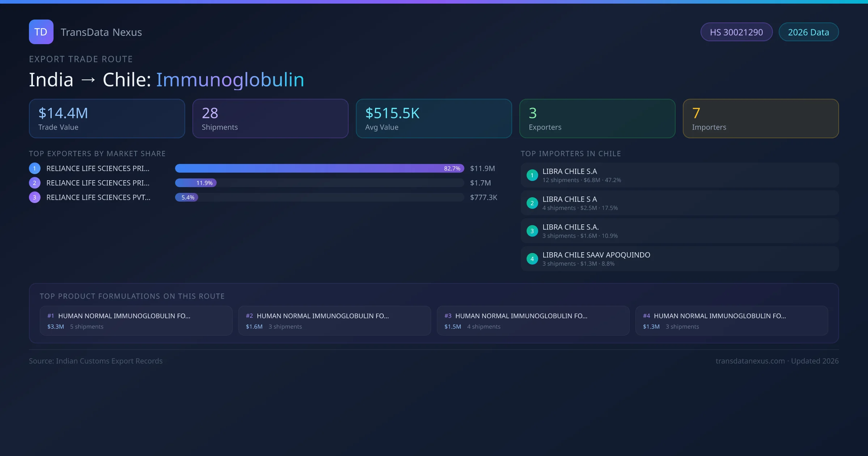Enable the Importers card highlight
The width and height of the screenshot is (868, 456).
coord(761,118)
